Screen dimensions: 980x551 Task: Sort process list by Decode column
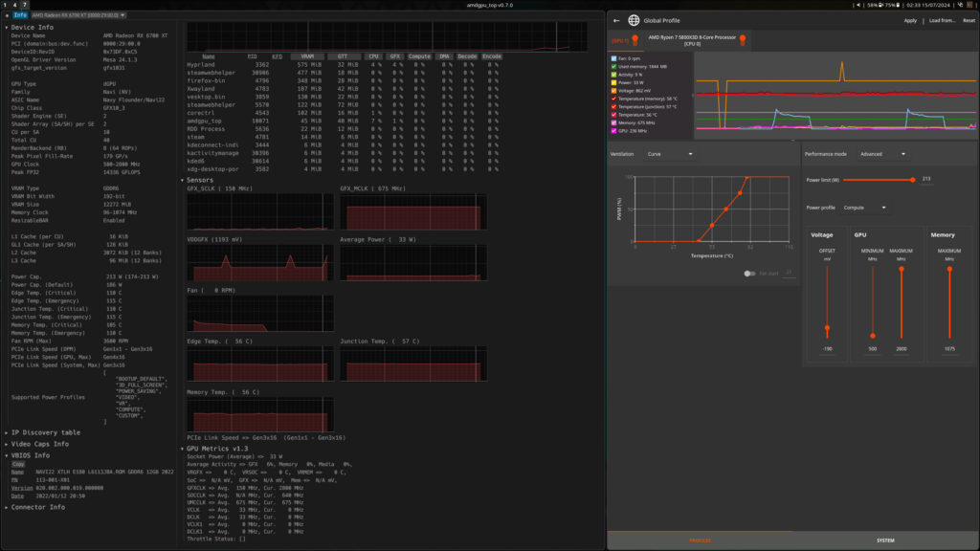pyautogui.click(x=467, y=56)
